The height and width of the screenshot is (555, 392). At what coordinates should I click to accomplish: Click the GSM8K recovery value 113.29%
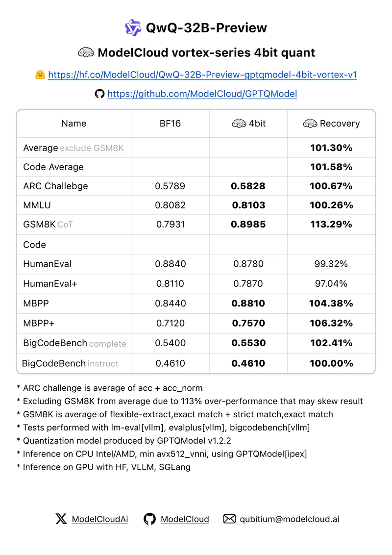click(331, 225)
